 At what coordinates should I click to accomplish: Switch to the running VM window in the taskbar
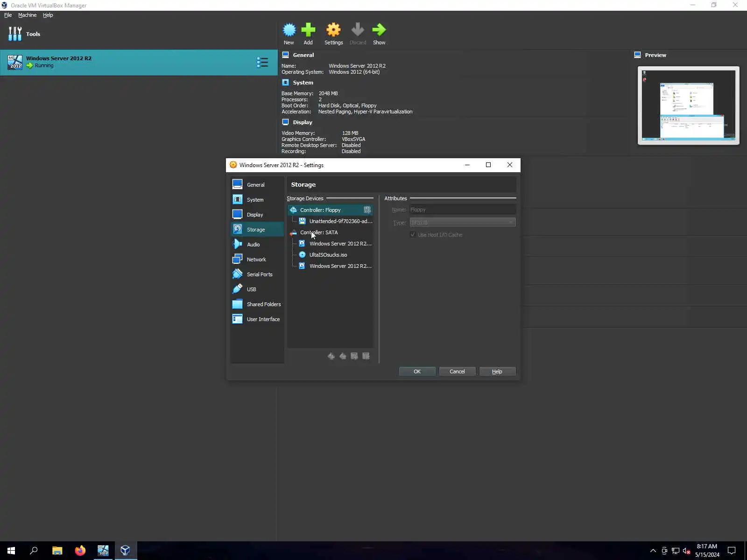[103, 551]
